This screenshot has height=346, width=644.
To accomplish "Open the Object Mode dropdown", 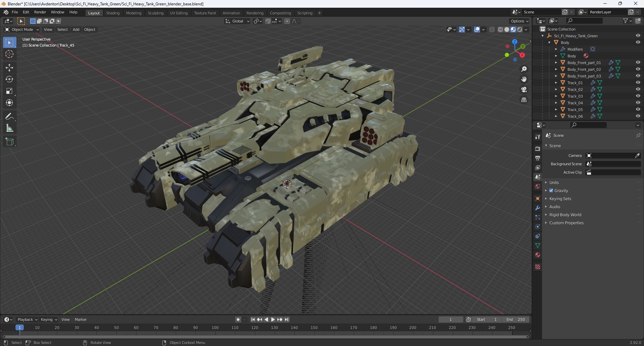I will 22,30.
